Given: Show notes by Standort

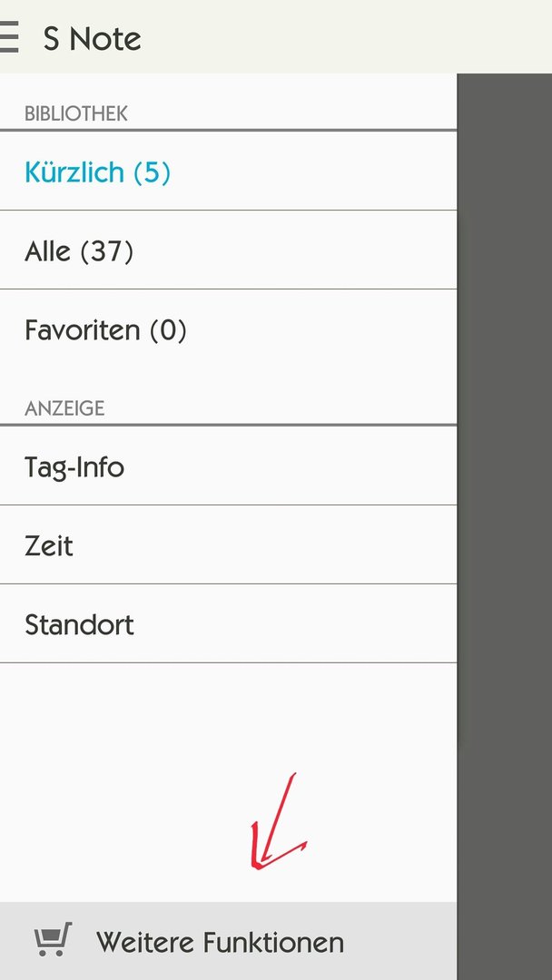Looking at the screenshot, I should click(228, 623).
